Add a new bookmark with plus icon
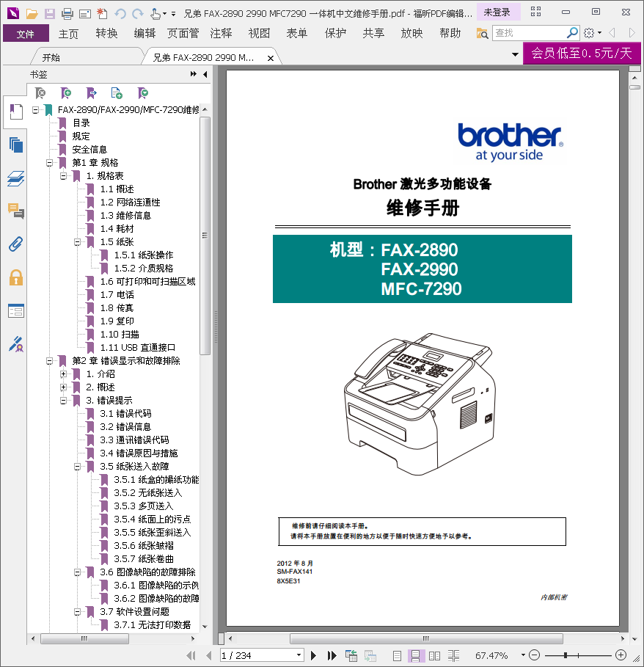This screenshot has height=667, width=644. [66, 92]
